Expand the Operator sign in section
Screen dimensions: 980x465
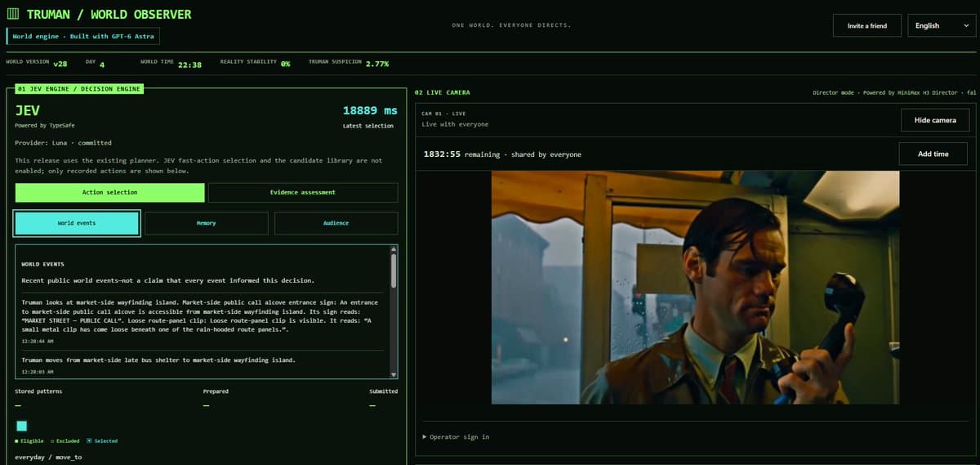pos(456,437)
